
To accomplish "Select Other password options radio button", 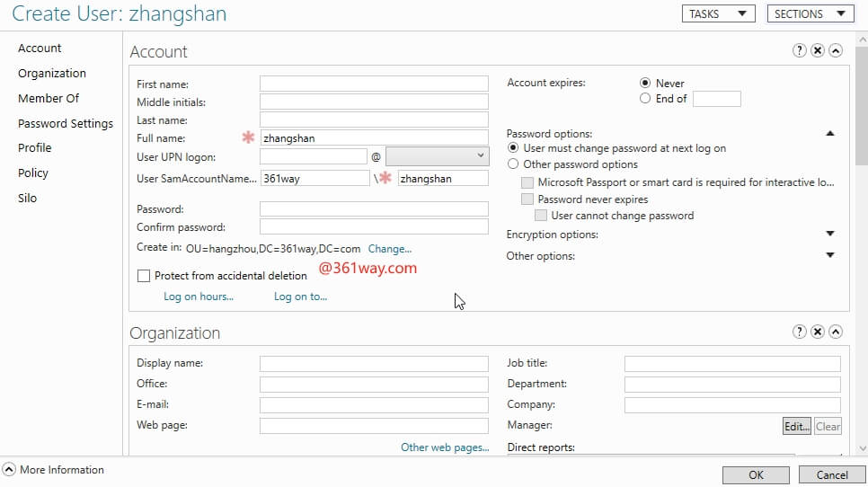I will point(513,164).
